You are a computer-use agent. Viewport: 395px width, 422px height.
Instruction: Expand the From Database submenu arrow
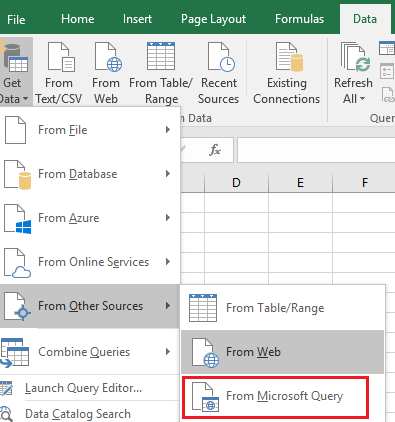pos(168,174)
